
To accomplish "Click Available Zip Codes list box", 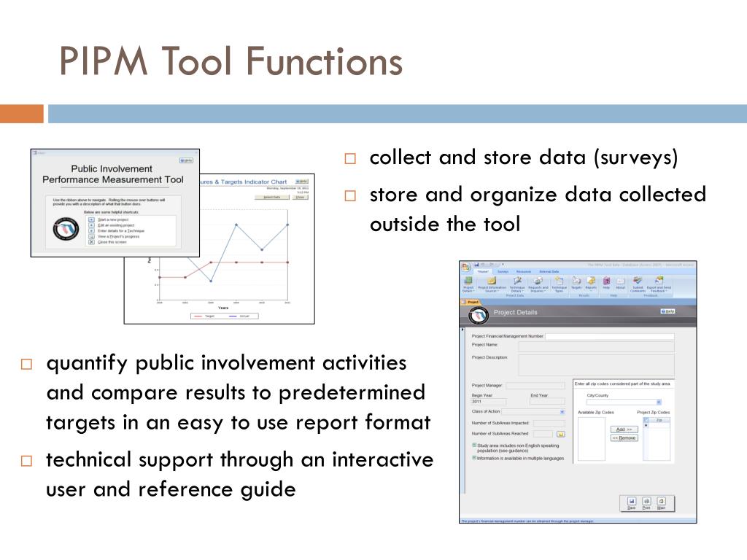I will [x=591, y=438].
